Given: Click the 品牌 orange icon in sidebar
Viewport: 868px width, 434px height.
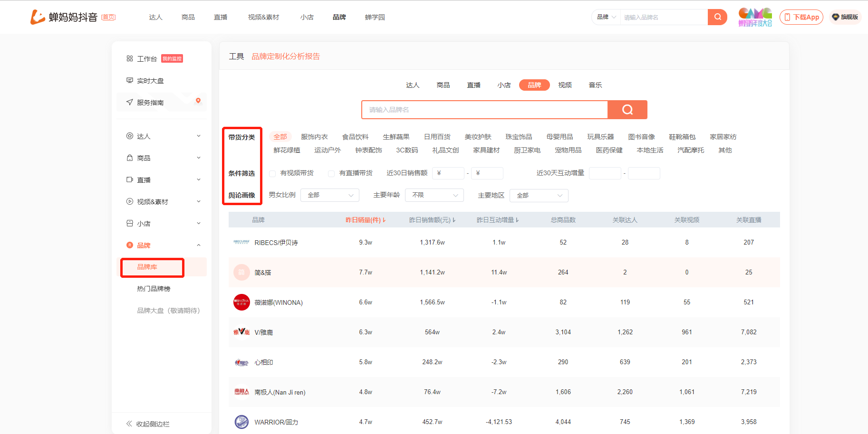Looking at the screenshot, I should click(x=130, y=245).
